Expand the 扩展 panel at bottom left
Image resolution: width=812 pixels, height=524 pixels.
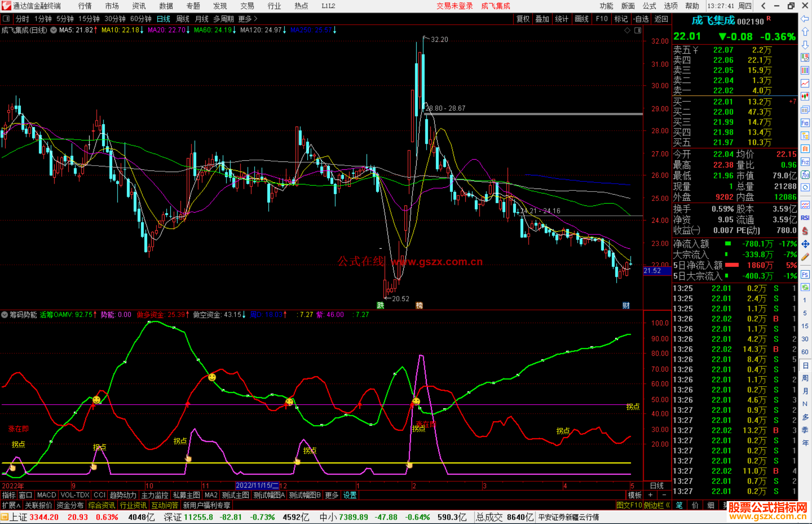pyautogui.click(x=11, y=505)
